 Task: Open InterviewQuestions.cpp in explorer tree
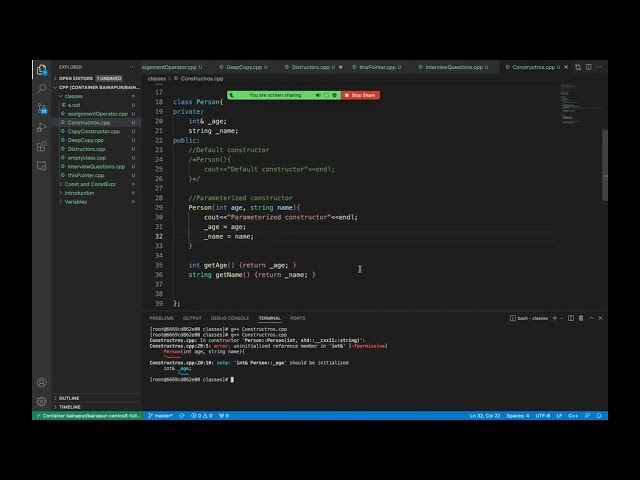pos(97,167)
